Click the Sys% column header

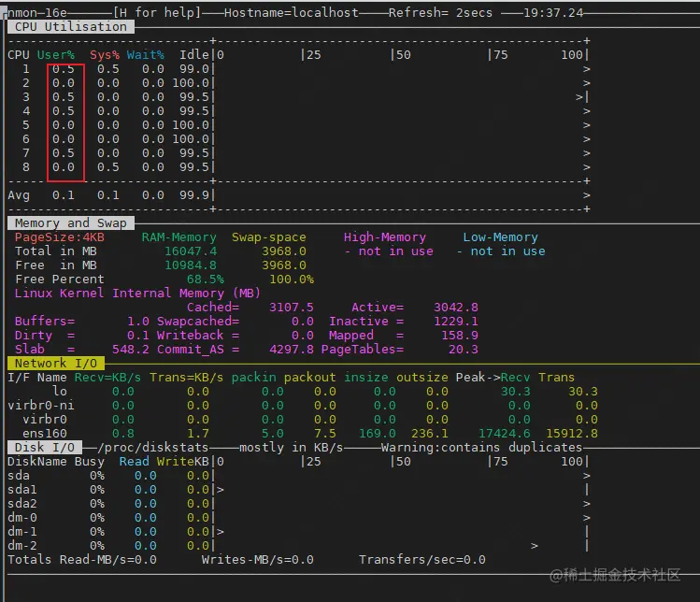coord(105,55)
